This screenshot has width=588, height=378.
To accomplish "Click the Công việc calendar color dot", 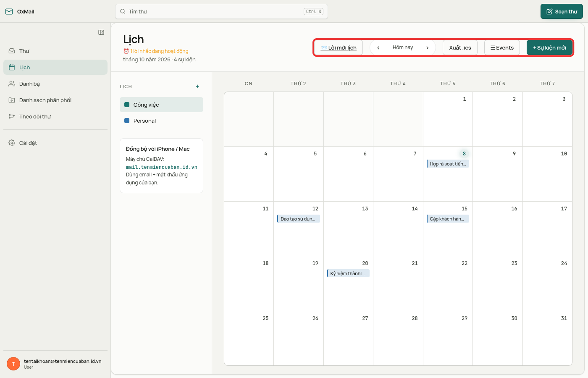I will (127, 105).
